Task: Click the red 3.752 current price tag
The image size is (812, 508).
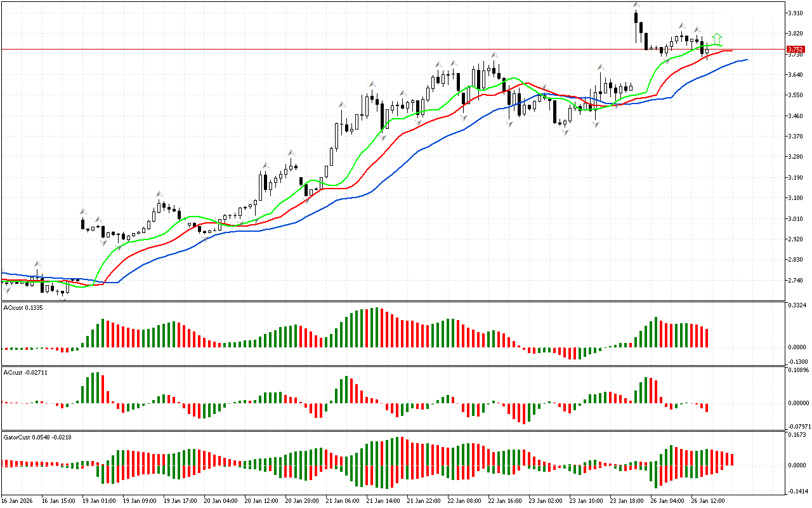Action: tap(795, 49)
